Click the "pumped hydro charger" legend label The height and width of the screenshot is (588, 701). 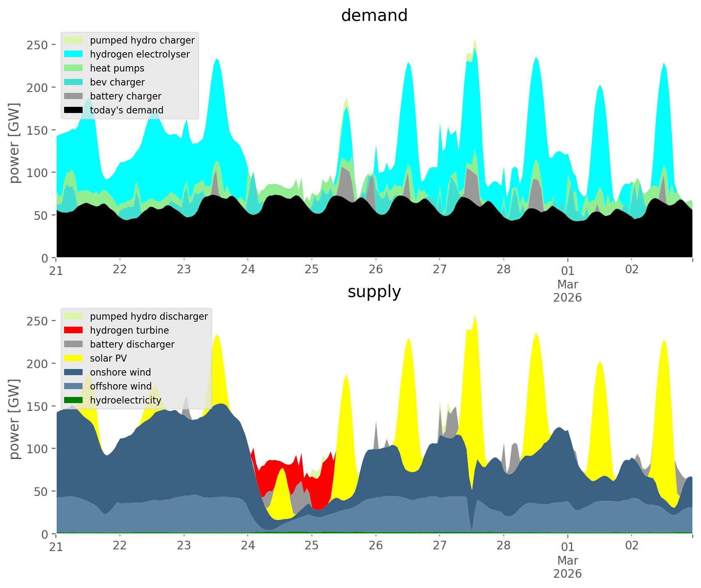(142, 40)
